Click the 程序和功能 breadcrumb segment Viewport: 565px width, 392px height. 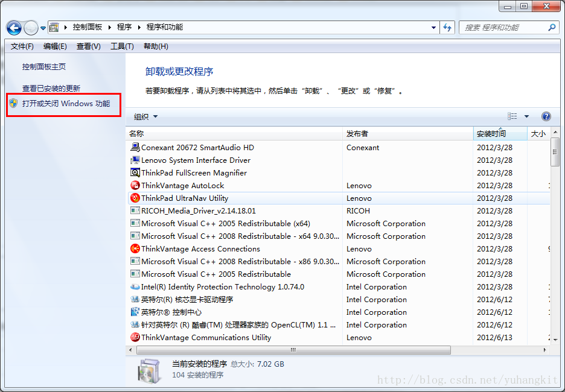click(165, 27)
